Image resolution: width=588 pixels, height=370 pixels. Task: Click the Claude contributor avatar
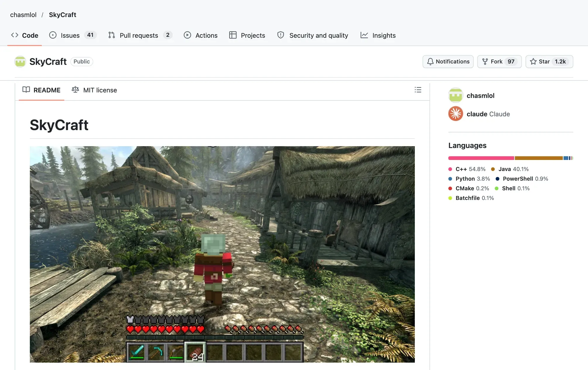[x=456, y=114]
